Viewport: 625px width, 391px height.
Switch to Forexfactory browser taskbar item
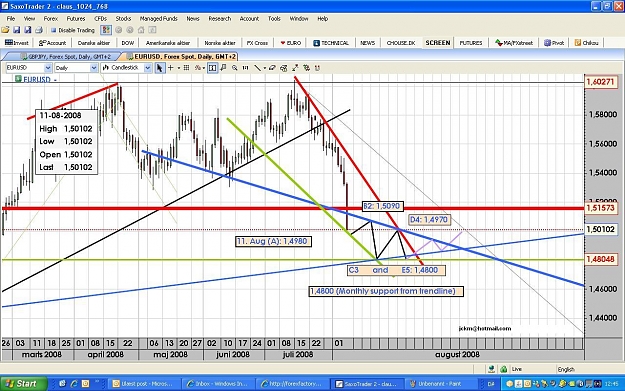pyautogui.click(x=292, y=383)
